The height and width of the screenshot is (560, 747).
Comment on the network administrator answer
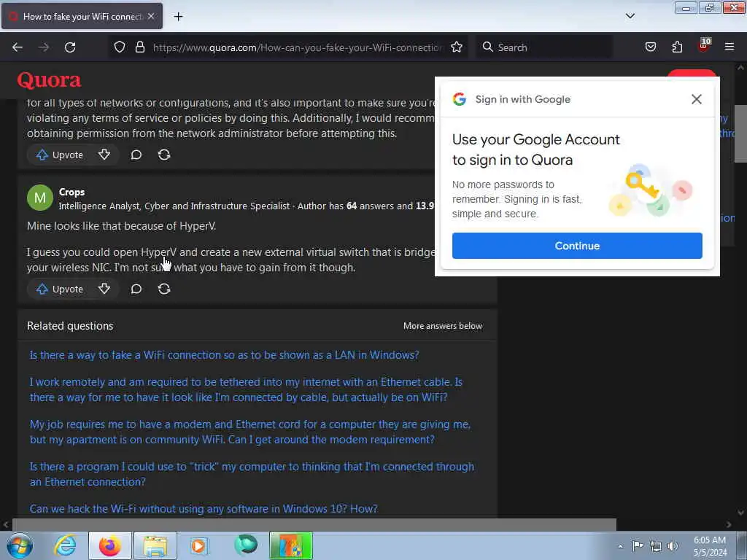tap(136, 155)
